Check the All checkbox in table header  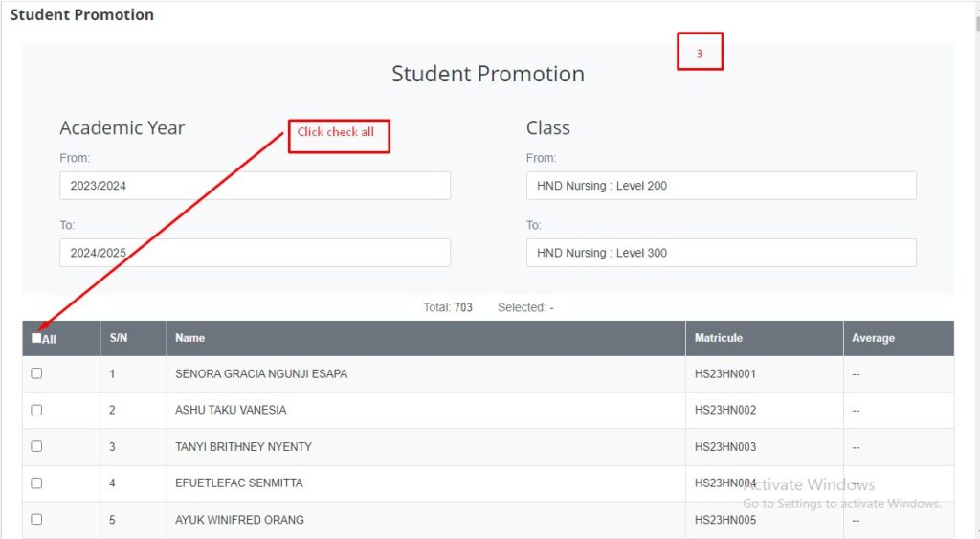pyautogui.click(x=36, y=338)
